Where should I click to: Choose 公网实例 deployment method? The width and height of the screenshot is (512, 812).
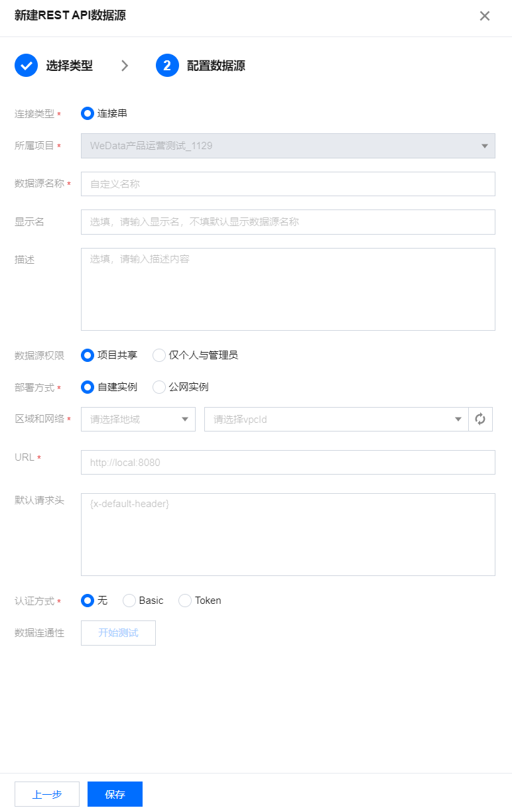(x=159, y=387)
